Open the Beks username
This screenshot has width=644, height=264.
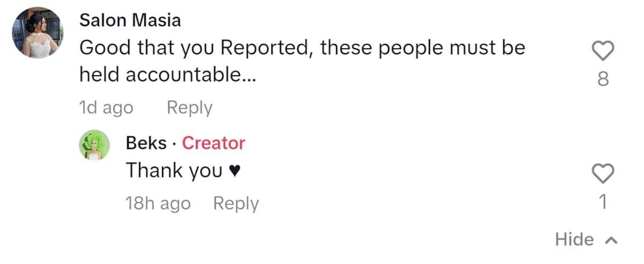pos(146,143)
